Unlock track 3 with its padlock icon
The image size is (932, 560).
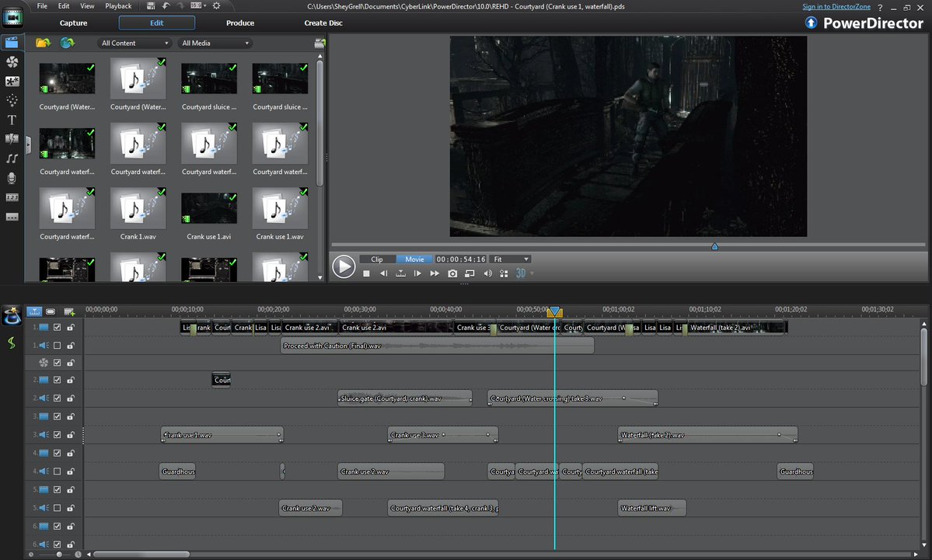pos(72,416)
